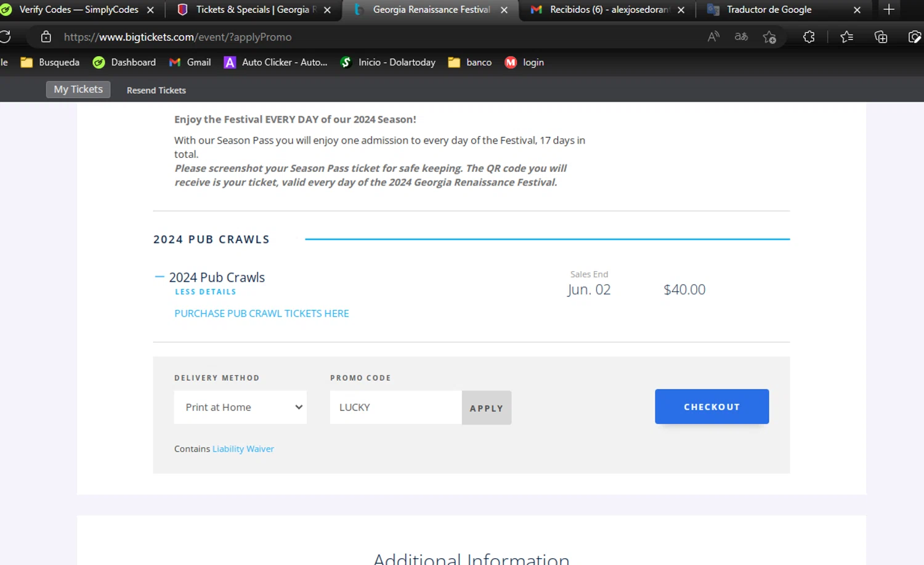Click the Additional Information heading
The width and height of the screenshot is (924, 565).
click(471, 558)
